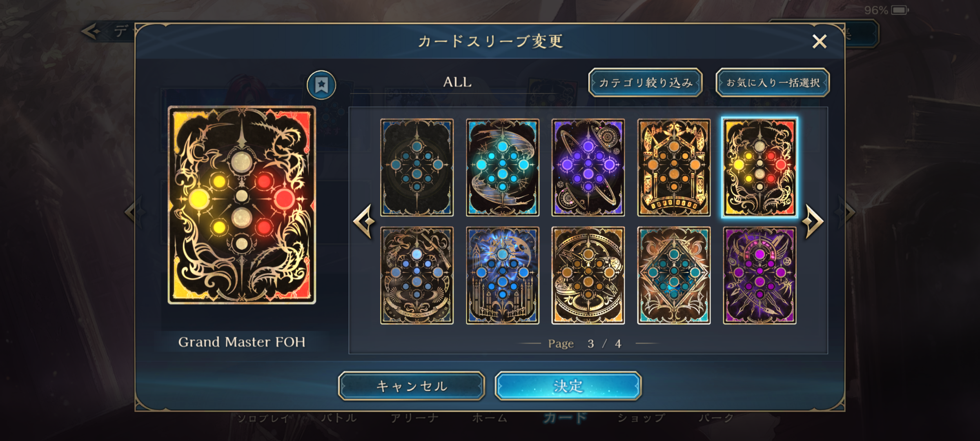Select the dark blue-gray first sleeve
The height and width of the screenshot is (441, 980).
pos(417,167)
